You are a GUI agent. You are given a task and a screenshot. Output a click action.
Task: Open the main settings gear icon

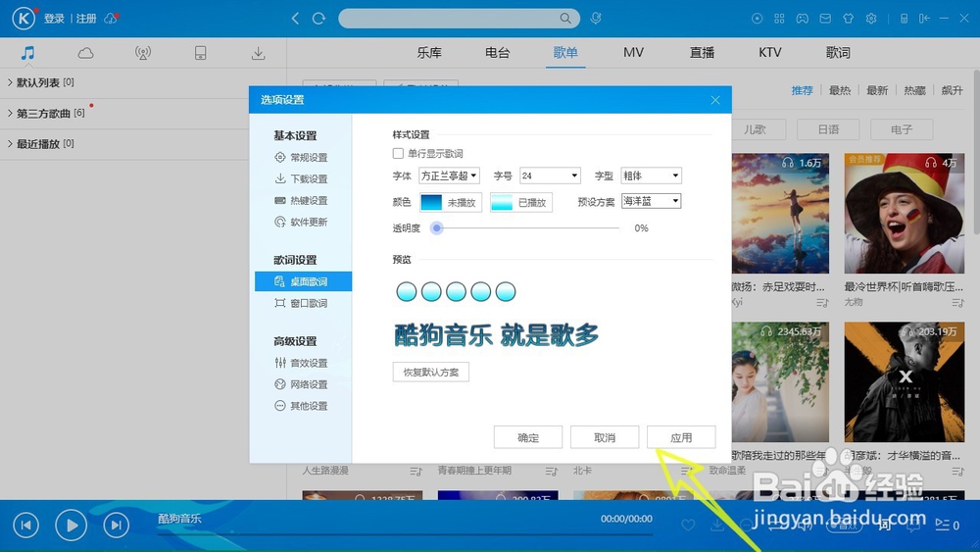pyautogui.click(x=871, y=19)
